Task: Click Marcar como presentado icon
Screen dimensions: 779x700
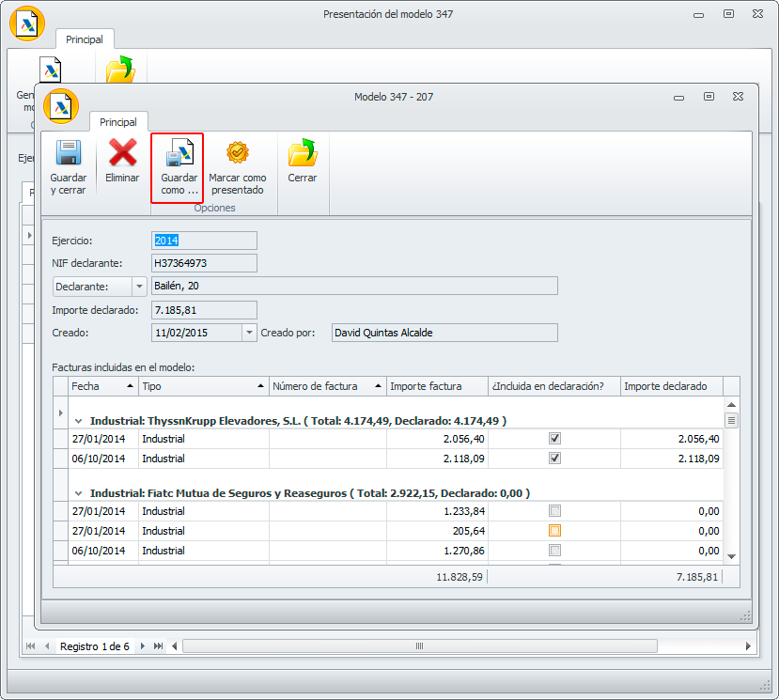Action: tap(238, 153)
